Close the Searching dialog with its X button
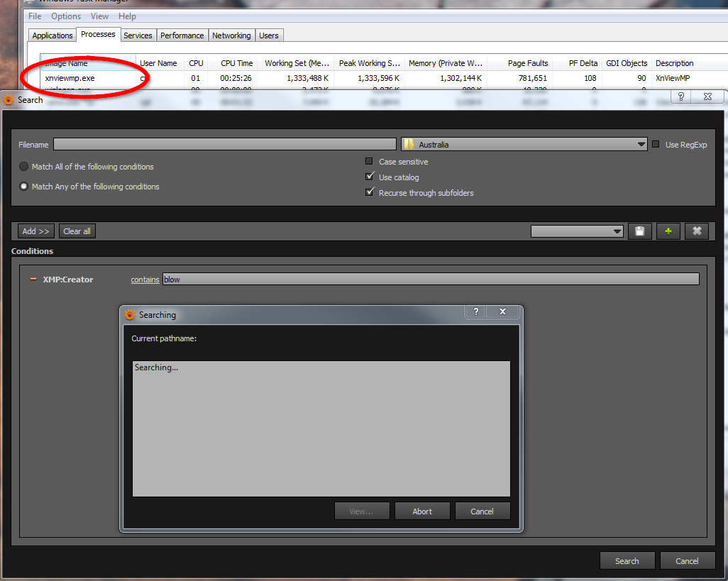Screen dimensions: 728x581 [502, 311]
